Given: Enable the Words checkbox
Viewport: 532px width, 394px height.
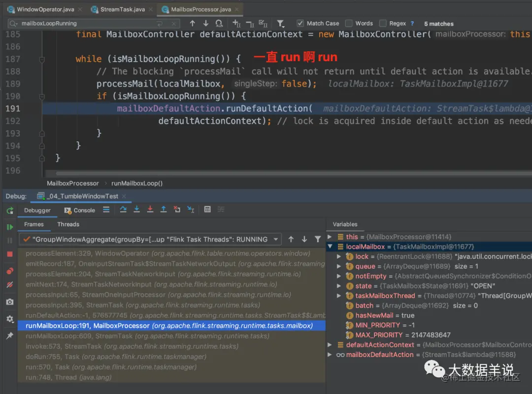Looking at the screenshot, I should coord(349,23).
